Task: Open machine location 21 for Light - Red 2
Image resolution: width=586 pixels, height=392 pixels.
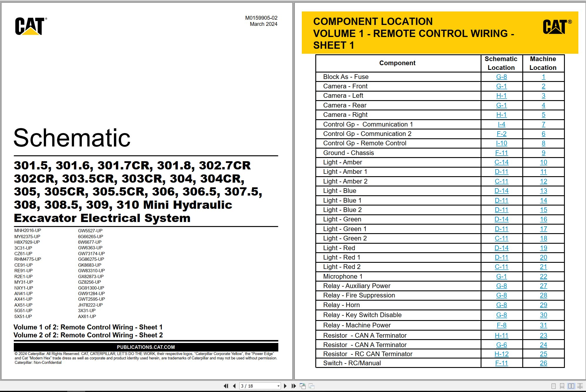Action: click(543, 267)
